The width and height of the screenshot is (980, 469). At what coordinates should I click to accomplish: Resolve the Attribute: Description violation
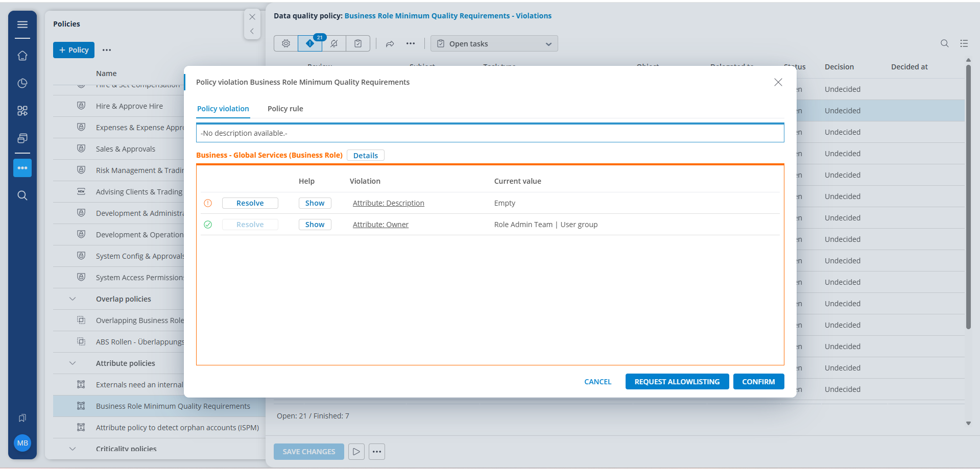point(250,203)
